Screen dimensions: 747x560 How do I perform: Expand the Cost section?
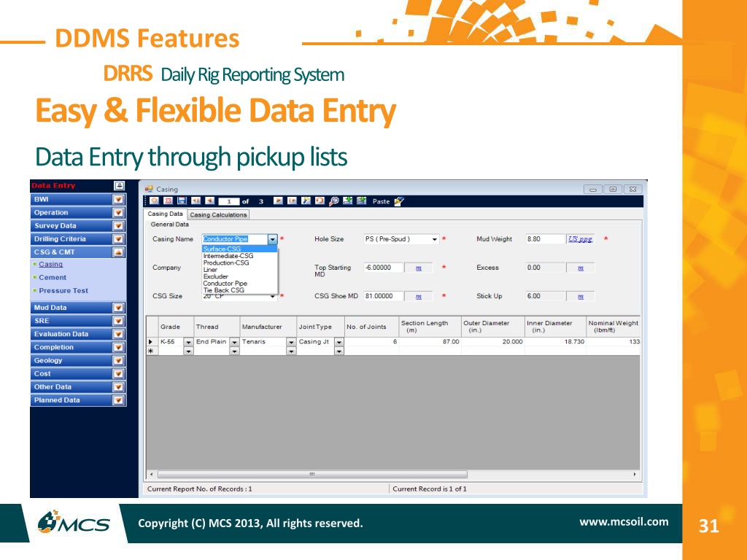118,374
